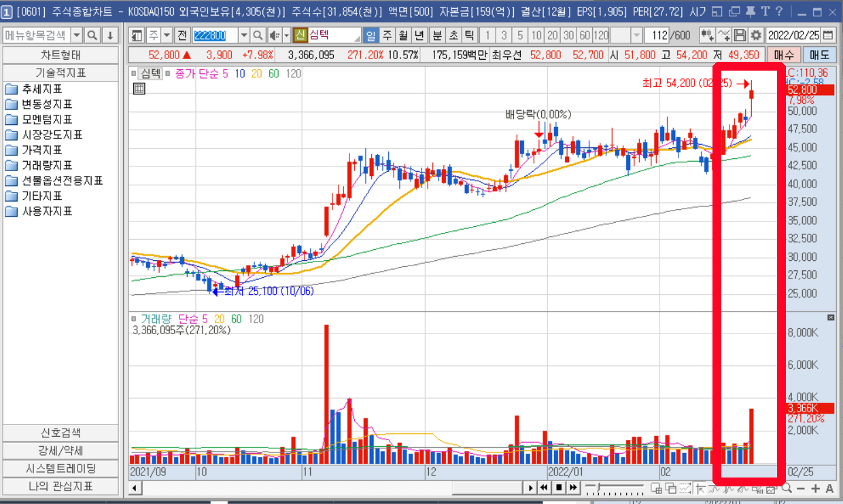Choose the 30 interval button

coord(568,35)
